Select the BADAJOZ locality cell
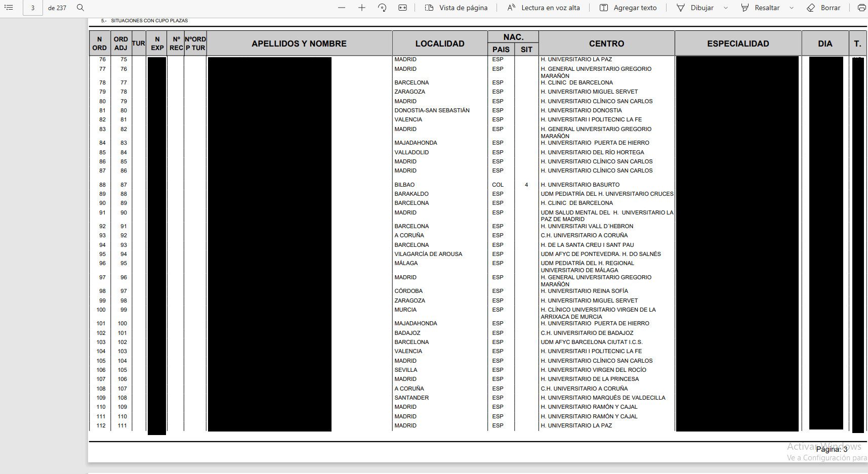This screenshot has height=474, width=868. click(x=407, y=333)
